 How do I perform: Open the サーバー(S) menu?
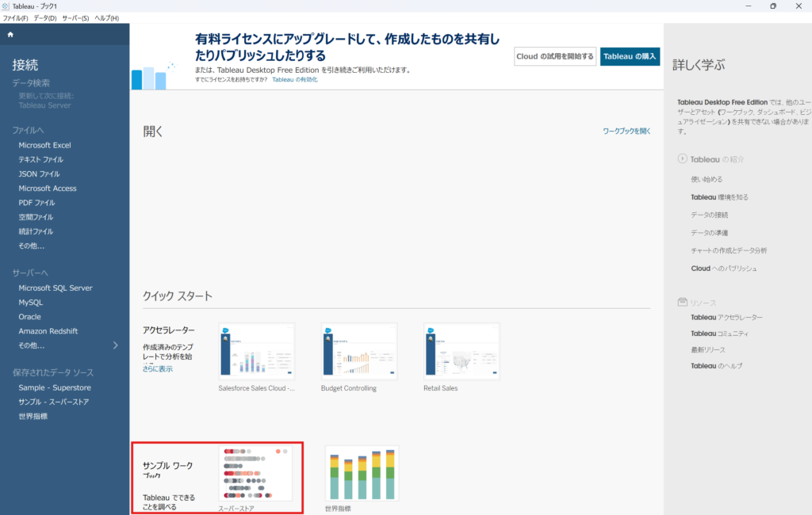pyautogui.click(x=75, y=18)
